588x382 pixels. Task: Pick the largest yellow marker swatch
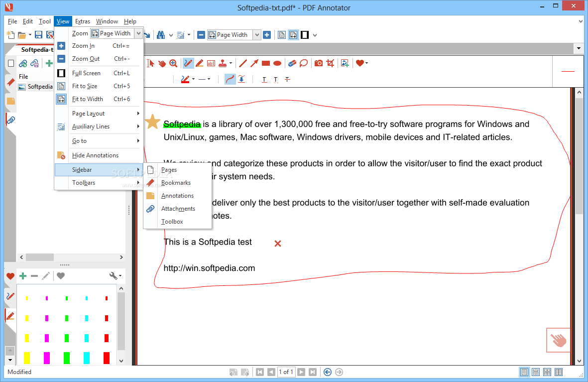coord(27,358)
